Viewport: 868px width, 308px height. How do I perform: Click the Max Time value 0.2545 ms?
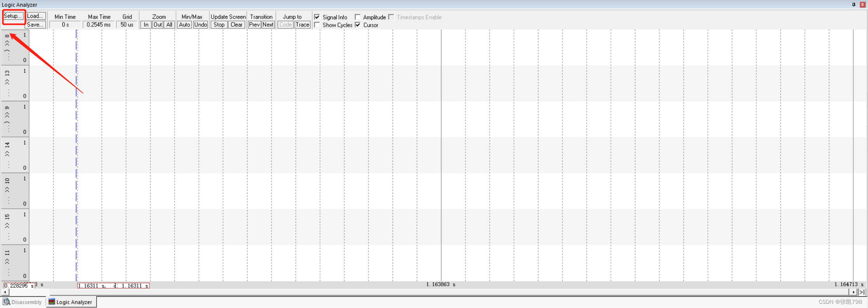[x=99, y=25]
